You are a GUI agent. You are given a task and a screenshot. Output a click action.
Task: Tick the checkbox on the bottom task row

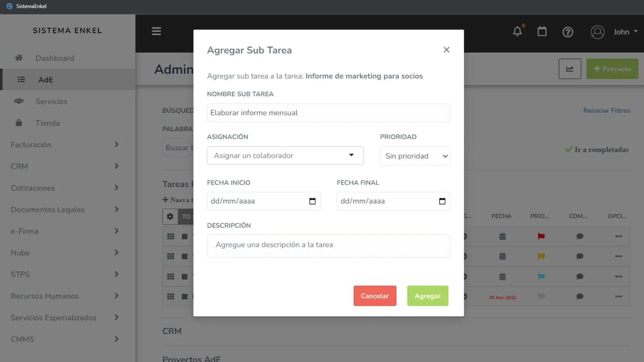(184, 296)
